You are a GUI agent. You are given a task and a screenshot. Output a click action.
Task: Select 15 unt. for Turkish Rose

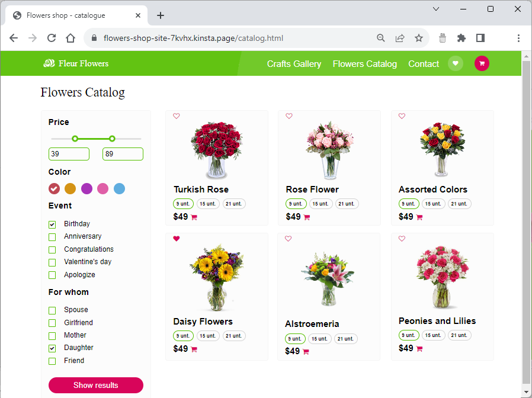pos(208,204)
